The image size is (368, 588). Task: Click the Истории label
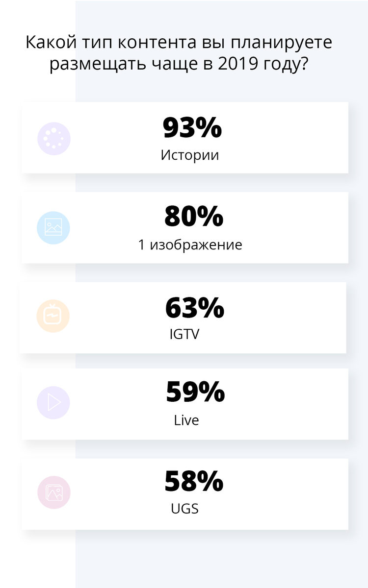190,155
